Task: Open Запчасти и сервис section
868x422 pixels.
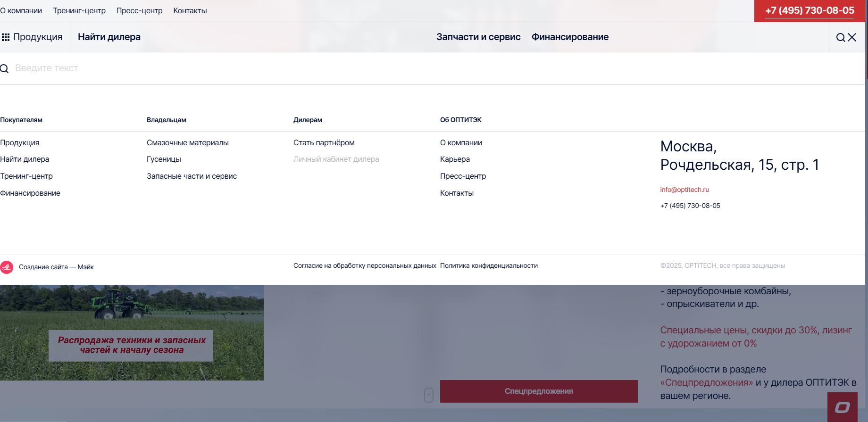Action: 478,37
